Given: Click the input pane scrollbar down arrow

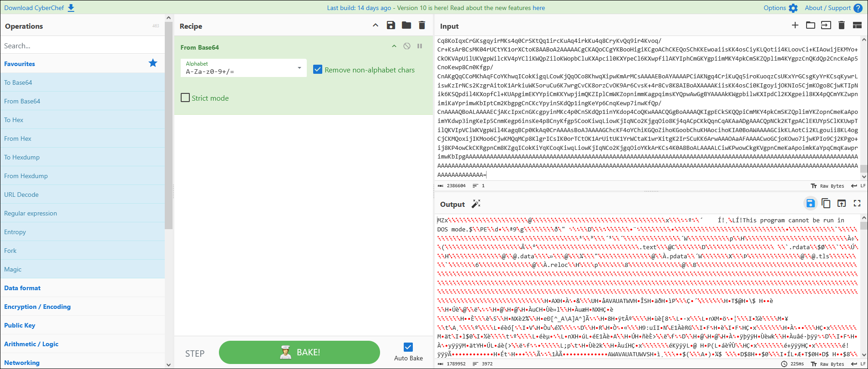Looking at the screenshot, I should tap(864, 177).
